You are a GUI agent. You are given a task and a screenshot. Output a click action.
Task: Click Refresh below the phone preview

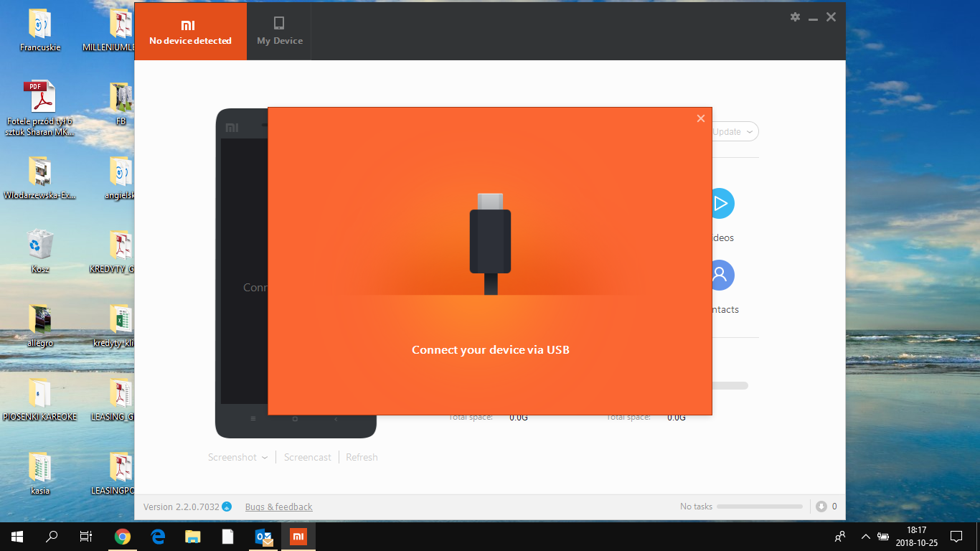(x=362, y=458)
